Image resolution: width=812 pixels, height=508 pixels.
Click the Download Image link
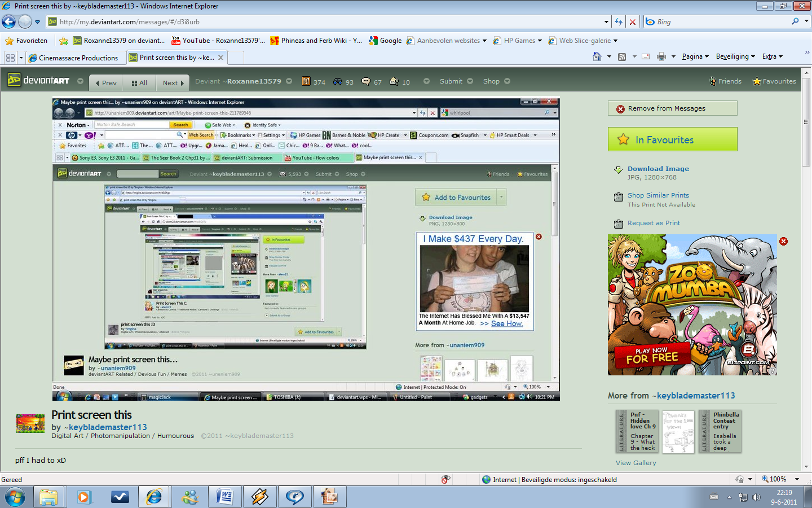pos(658,169)
